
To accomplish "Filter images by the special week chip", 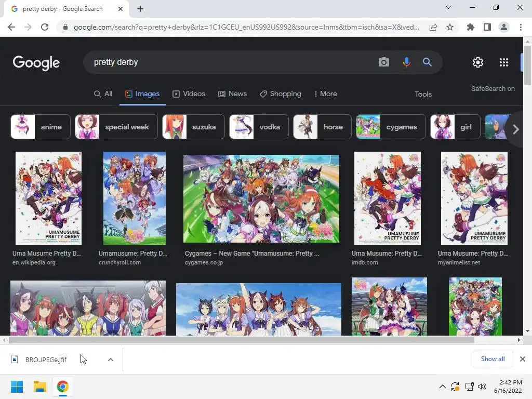I will (x=116, y=127).
